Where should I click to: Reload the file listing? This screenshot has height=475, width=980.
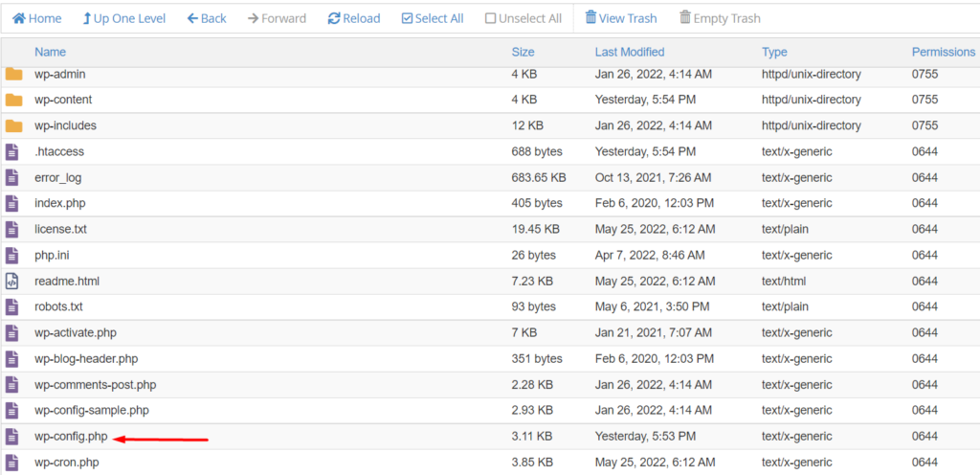tap(354, 19)
